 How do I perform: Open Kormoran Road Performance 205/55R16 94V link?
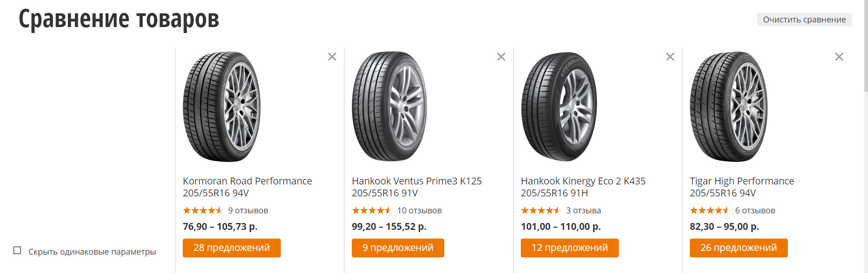[x=247, y=187]
